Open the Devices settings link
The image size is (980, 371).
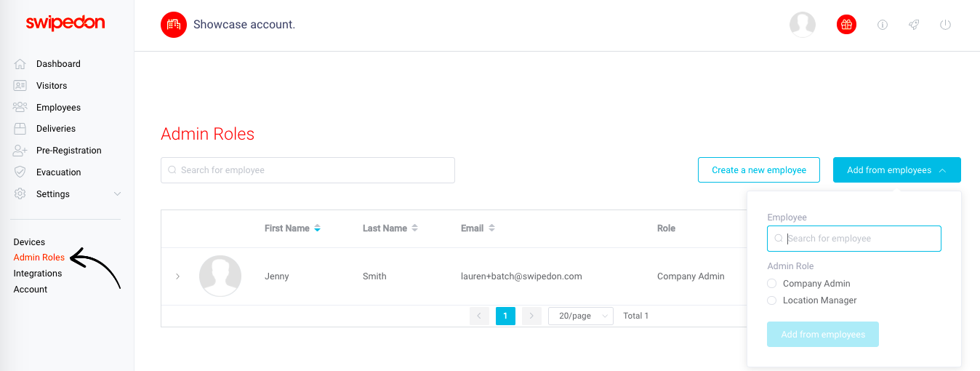click(29, 242)
